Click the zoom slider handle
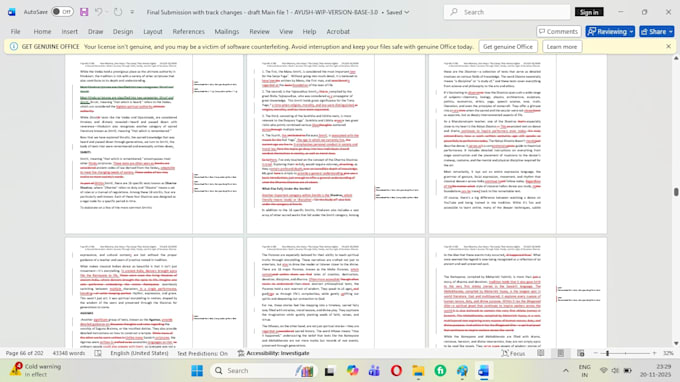 [x=608, y=353]
